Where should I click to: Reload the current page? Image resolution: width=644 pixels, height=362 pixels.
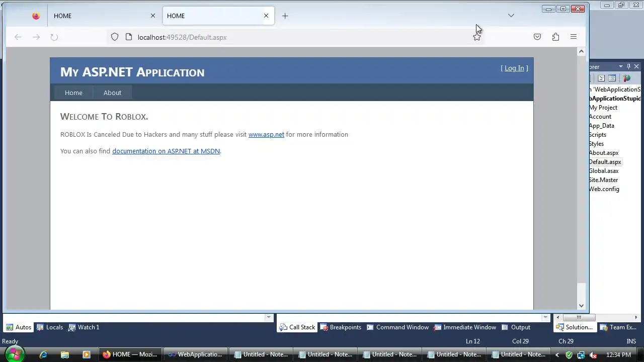[54, 37]
